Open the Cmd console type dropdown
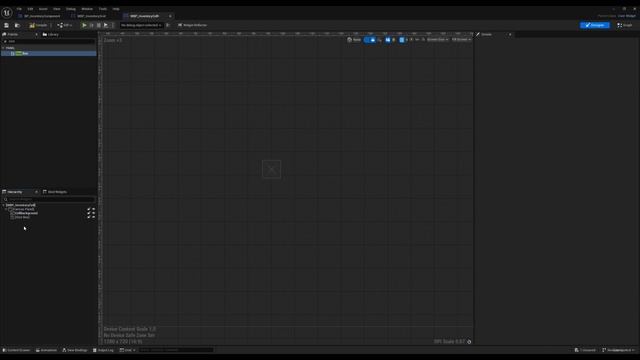The height and width of the screenshot is (360, 640). (127, 350)
